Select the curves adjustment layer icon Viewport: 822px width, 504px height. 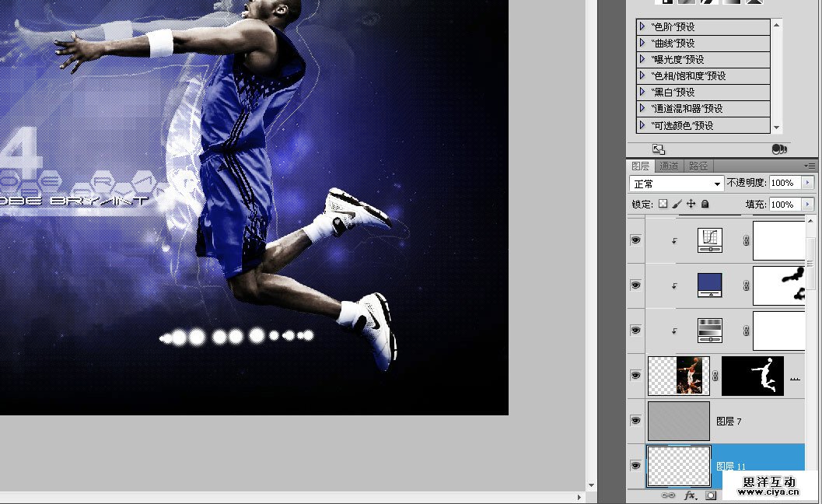[710, 240]
